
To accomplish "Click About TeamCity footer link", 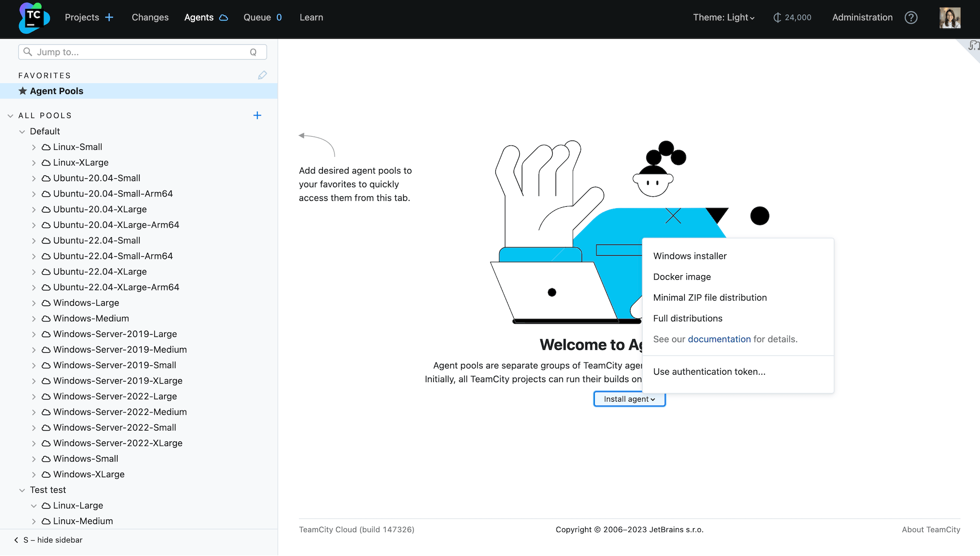I will [x=931, y=530].
